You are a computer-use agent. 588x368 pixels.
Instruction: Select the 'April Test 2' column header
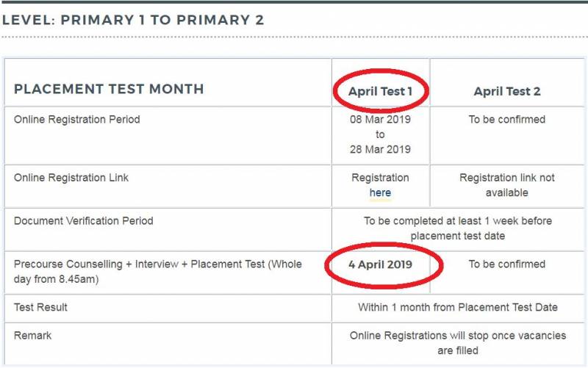click(507, 92)
